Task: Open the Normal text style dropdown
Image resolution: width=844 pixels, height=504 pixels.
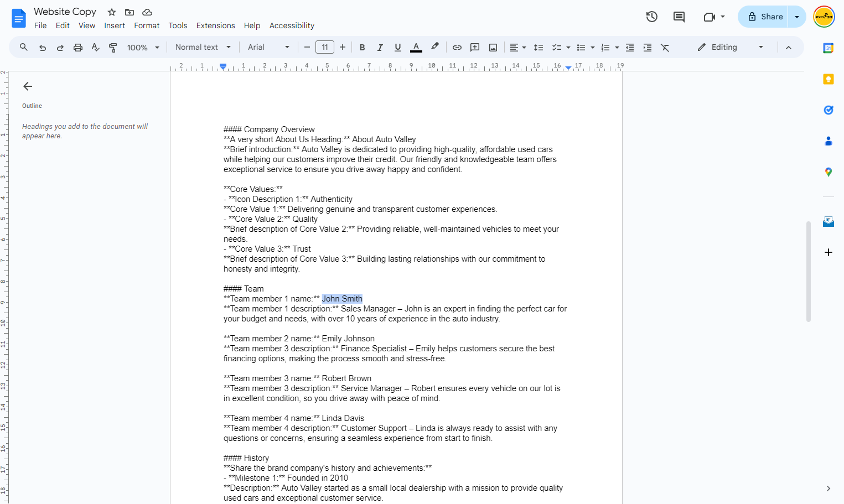Action: click(x=203, y=48)
